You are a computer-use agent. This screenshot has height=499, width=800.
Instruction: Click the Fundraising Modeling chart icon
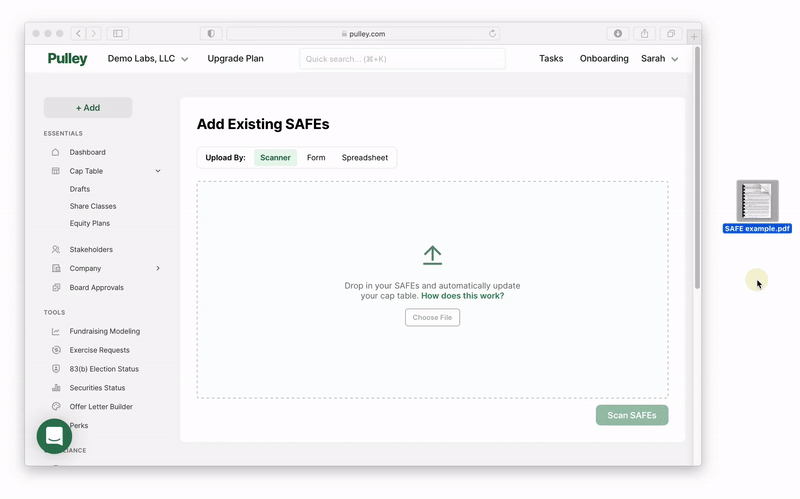tap(56, 331)
